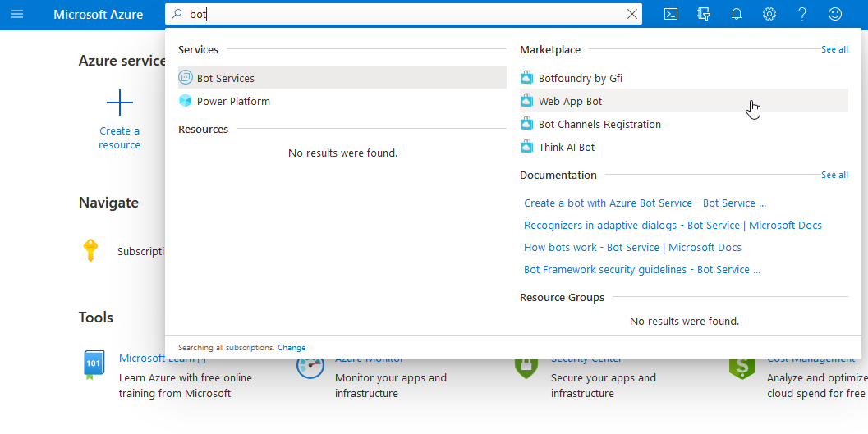Screen dimensions: 868x434
Task: Open Bot Channels Registration marketplace result
Action: click(x=599, y=124)
